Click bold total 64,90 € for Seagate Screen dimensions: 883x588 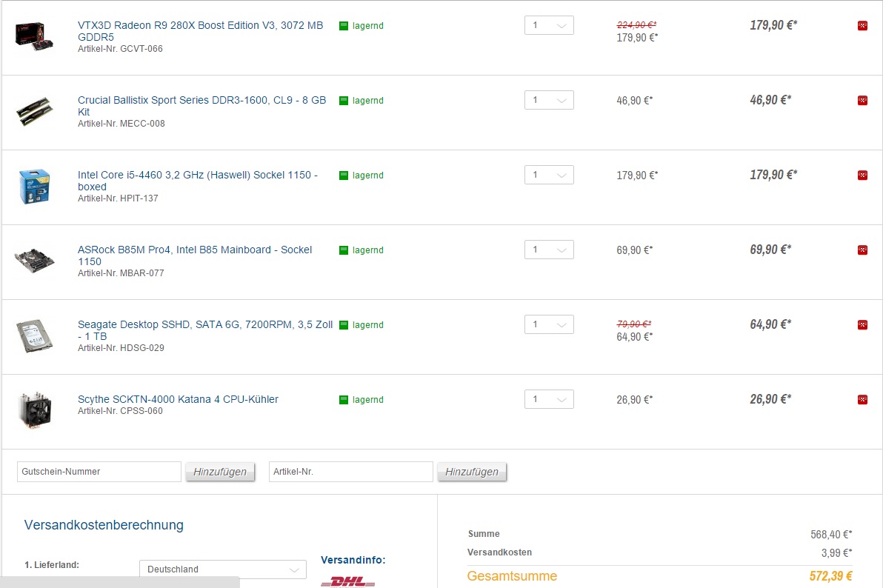770,324
